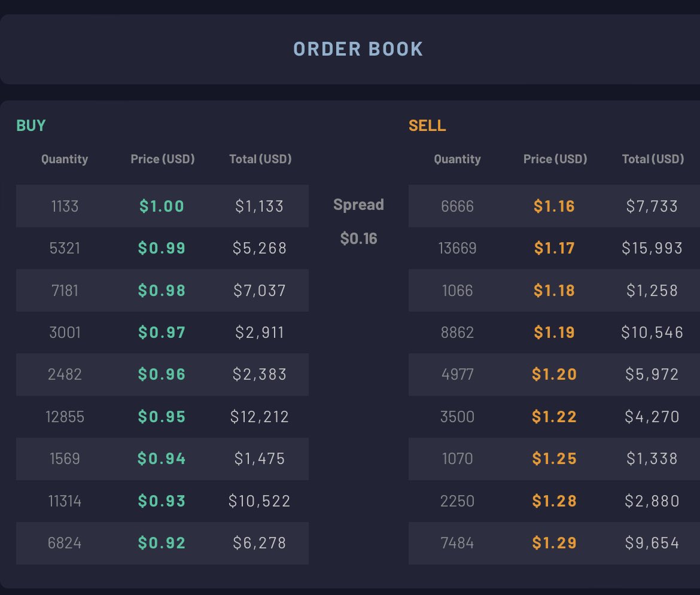700x595 pixels.
Task: Select sell quantity 7484
Action: pos(457,543)
